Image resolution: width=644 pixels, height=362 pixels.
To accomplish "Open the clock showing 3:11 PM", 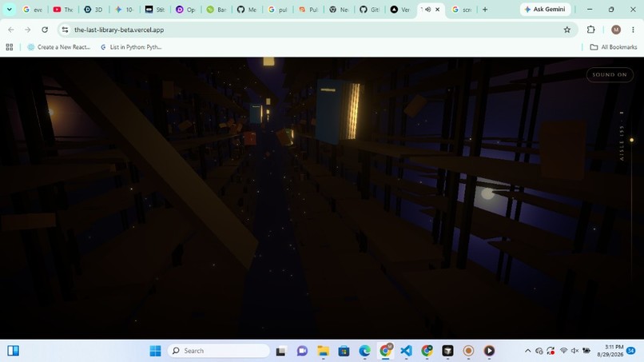I will coord(610,351).
